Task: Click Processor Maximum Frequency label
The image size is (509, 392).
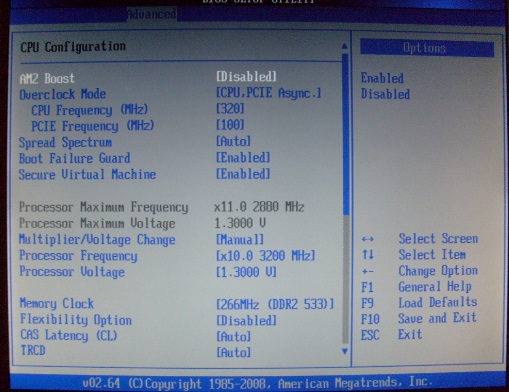Action: point(104,207)
